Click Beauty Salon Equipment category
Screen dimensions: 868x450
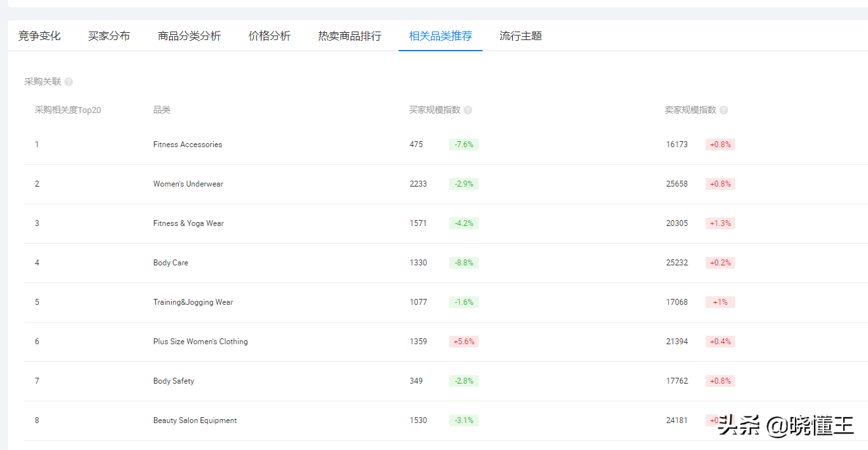(195, 420)
